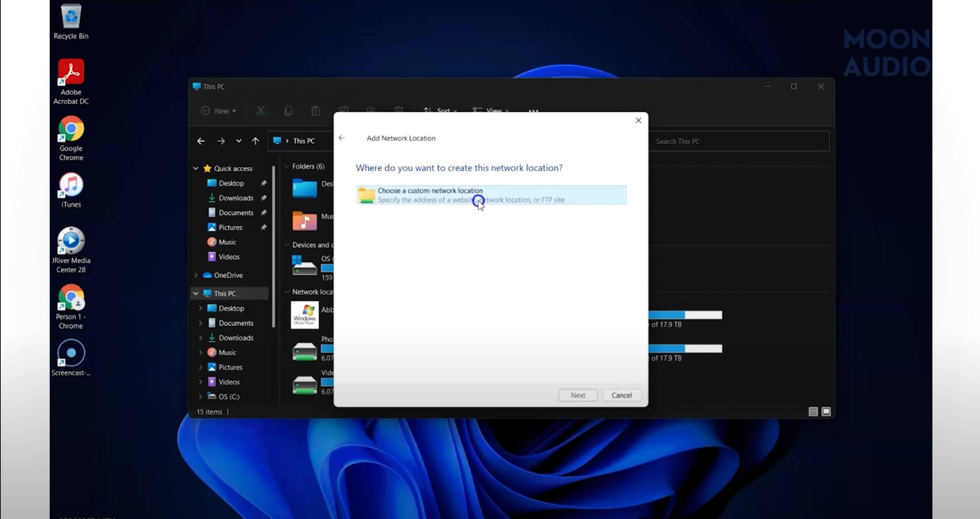Select the OS drive icon under Devices
The image size is (980, 519).
[x=304, y=265]
